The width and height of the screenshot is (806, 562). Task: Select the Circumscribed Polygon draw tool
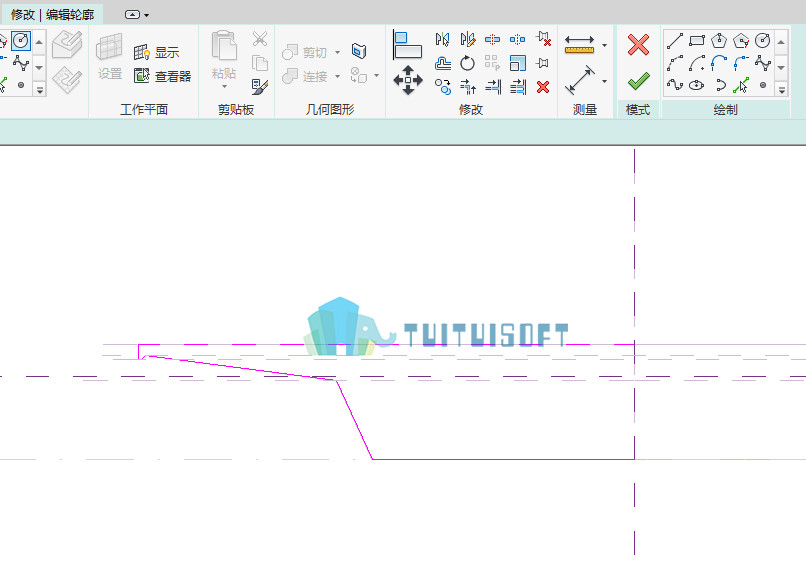pyautogui.click(x=741, y=40)
